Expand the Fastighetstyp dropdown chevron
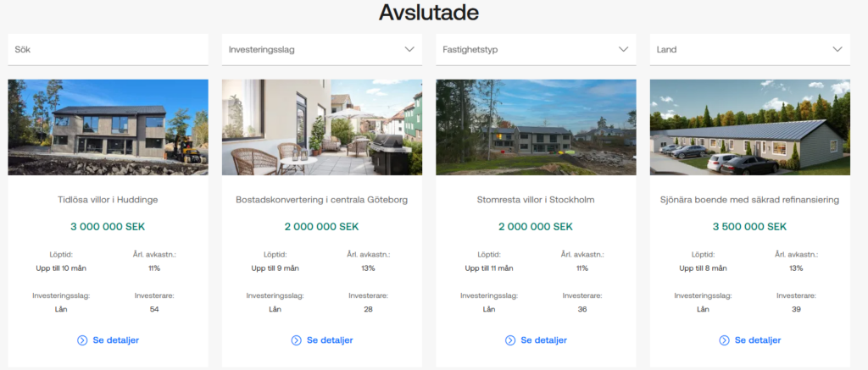 [623, 49]
